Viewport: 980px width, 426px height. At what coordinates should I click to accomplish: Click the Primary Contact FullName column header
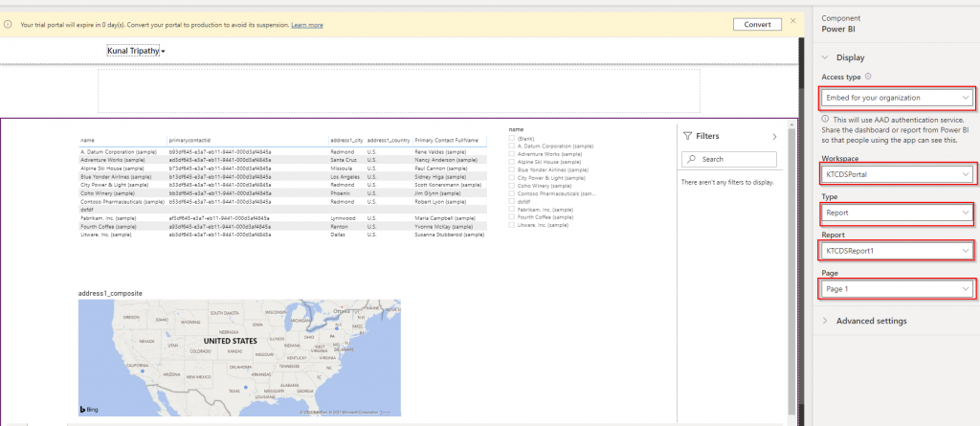446,141
